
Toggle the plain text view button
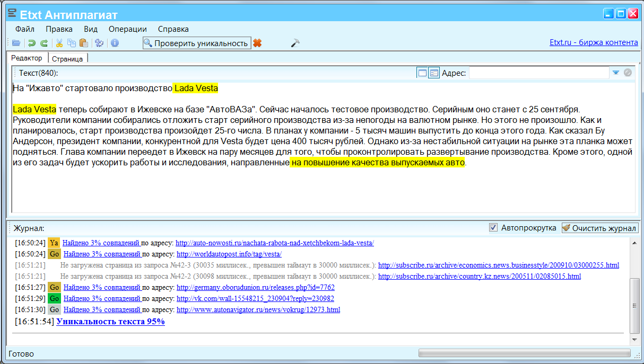coord(422,73)
